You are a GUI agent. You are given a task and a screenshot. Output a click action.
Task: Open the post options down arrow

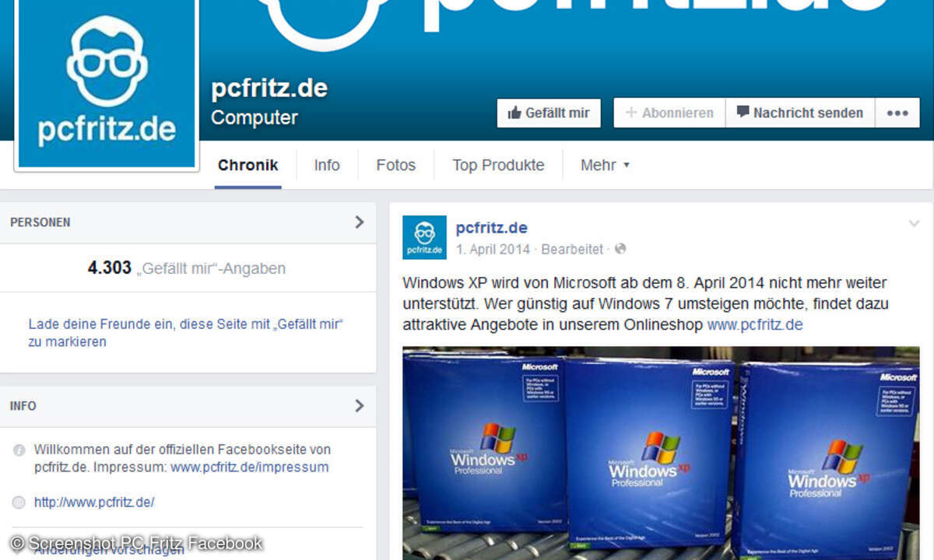914,224
